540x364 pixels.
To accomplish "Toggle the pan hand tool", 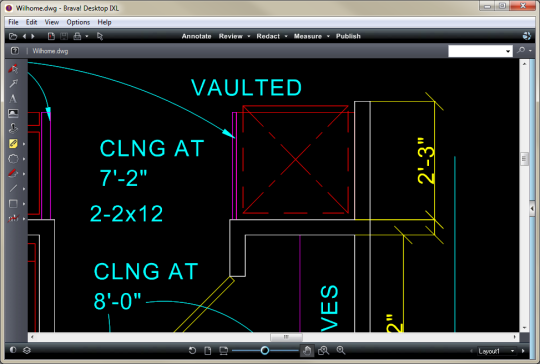I will [x=307, y=351].
